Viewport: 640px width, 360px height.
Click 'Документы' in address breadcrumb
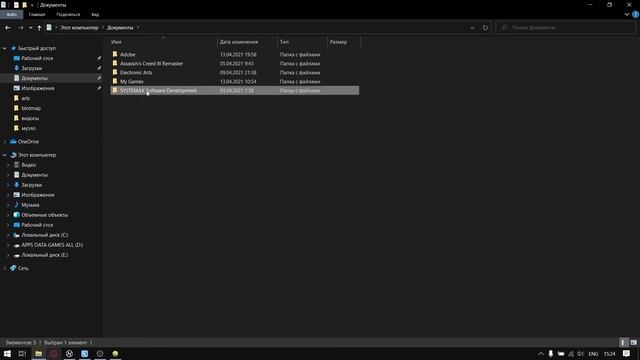120,28
